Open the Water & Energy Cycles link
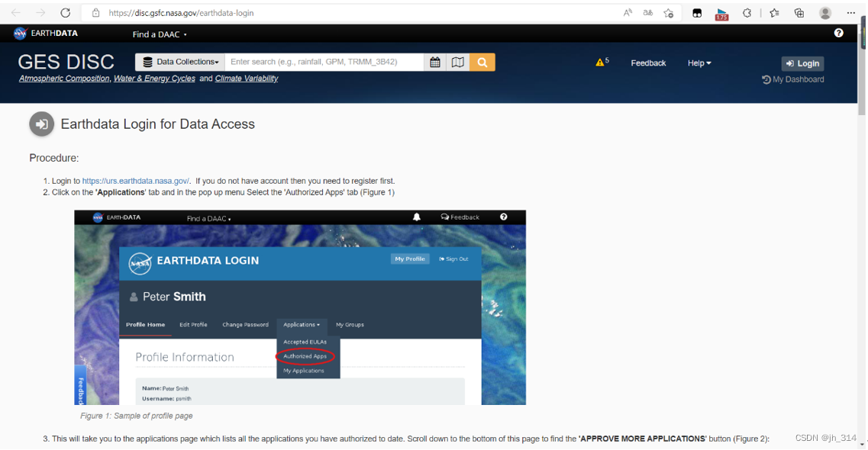This screenshot has width=868, height=450. tap(154, 79)
